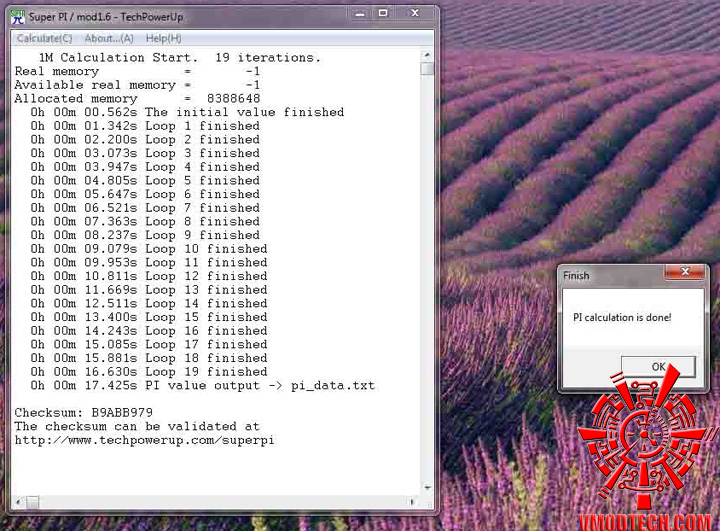Screen dimensions: 720x531
Task: Click the vertical scrollbar down arrow
Action: point(427,487)
